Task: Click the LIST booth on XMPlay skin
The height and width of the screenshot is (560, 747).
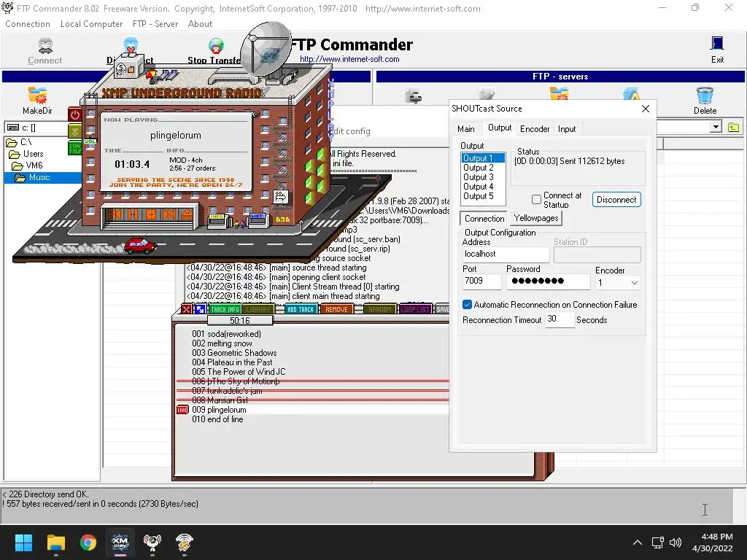Action: pyautogui.click(x=258, y=220)
